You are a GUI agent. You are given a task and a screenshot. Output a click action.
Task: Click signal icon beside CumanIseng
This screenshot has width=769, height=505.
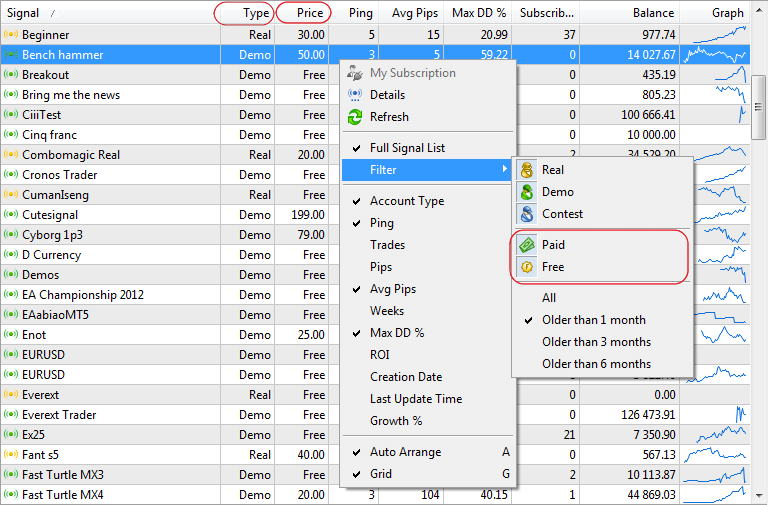(x=11, y=195)
